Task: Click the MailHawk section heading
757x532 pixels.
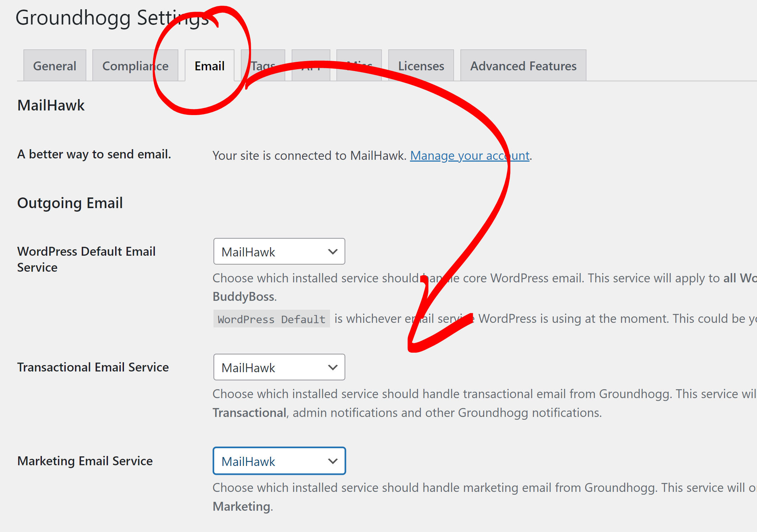Action: 51,105
